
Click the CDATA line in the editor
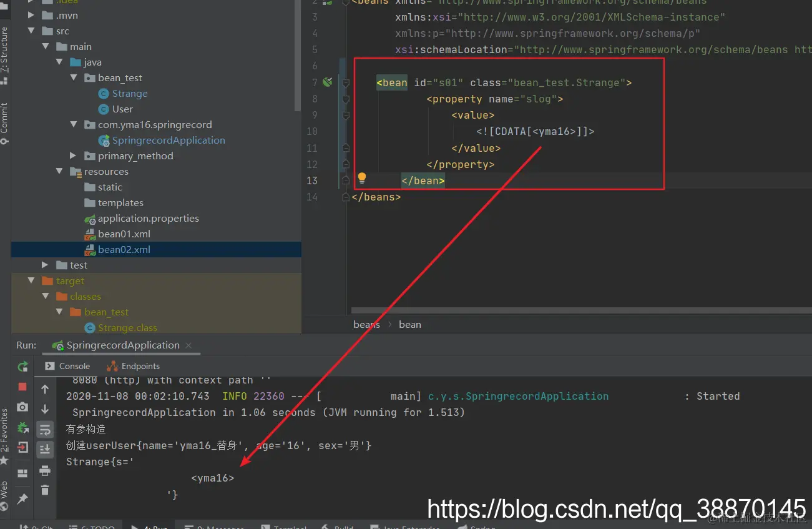point(535,131)
